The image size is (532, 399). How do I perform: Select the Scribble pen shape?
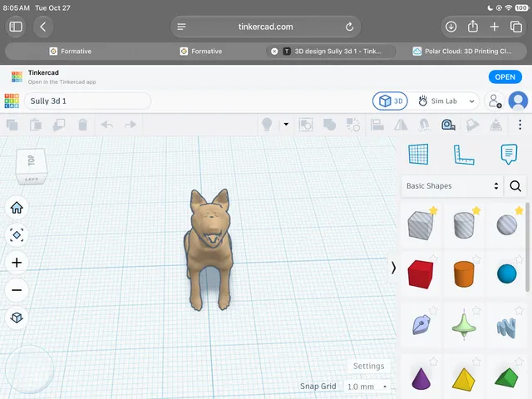(421, 324)
